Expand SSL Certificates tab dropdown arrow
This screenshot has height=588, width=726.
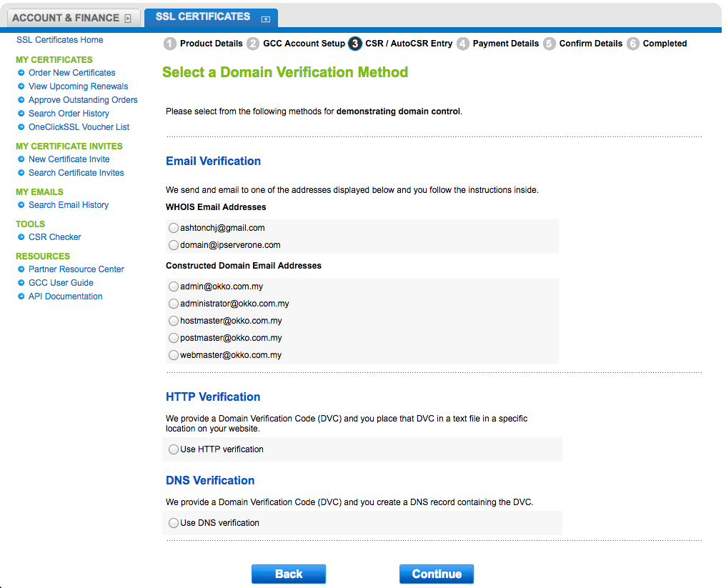click(x=266, y=19)
